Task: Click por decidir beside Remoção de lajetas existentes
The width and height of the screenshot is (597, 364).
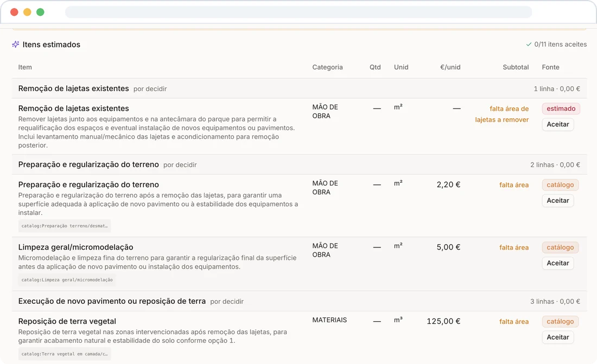Action: tap(150, 89)
